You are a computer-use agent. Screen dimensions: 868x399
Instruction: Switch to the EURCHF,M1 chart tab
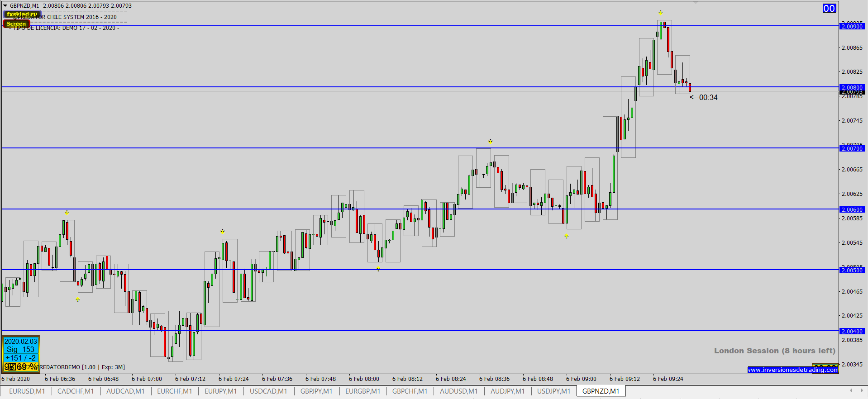pos(174,391)
